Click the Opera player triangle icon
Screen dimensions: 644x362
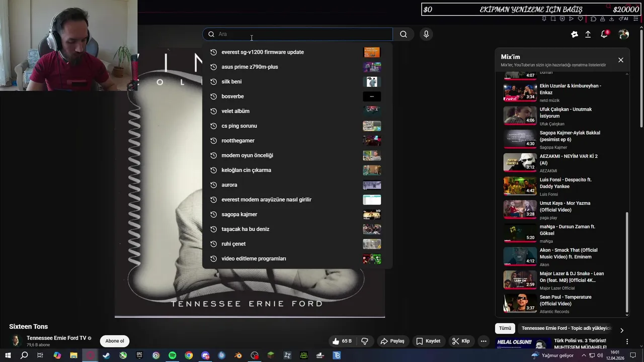click(571, 19)
